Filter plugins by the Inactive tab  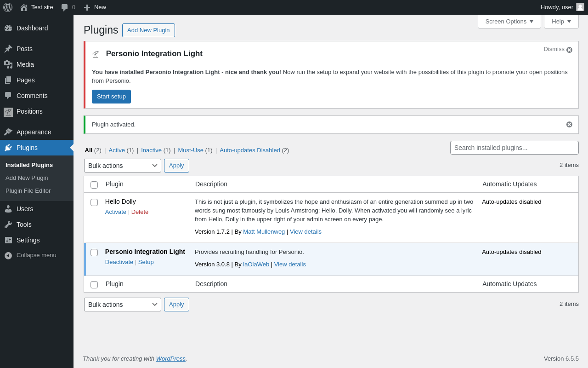[x=151, y=150]
